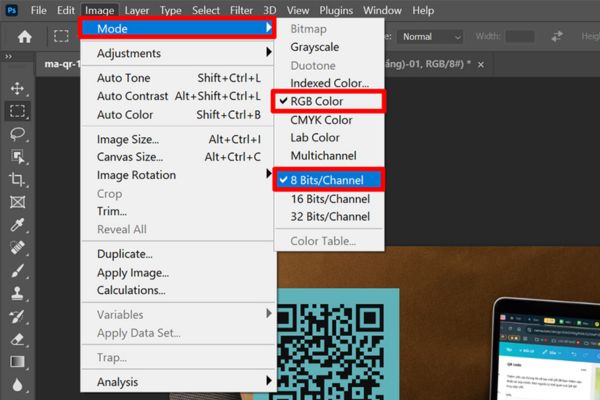Click the Width input field
Screen dimensions: 600x400
(520, 37)
